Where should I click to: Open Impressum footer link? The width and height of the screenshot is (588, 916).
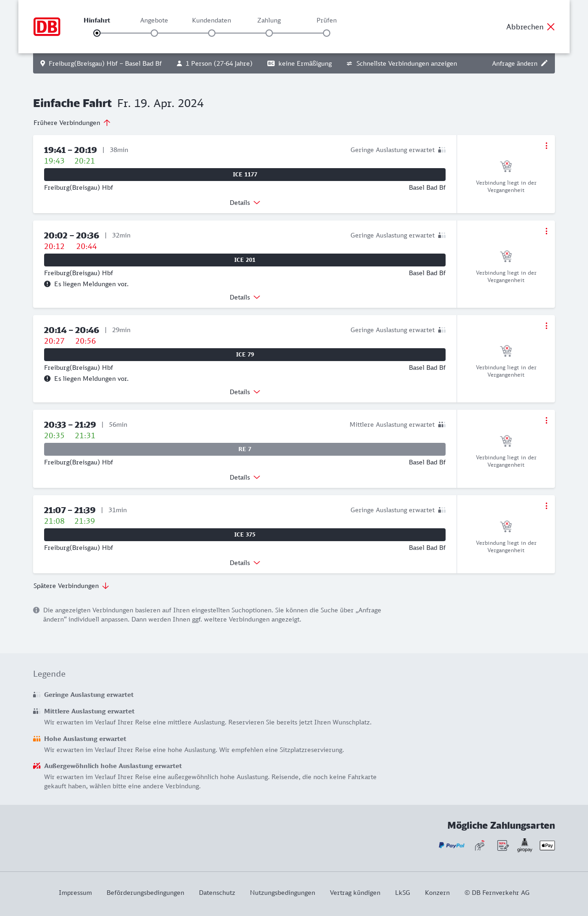tap(75, 893)
